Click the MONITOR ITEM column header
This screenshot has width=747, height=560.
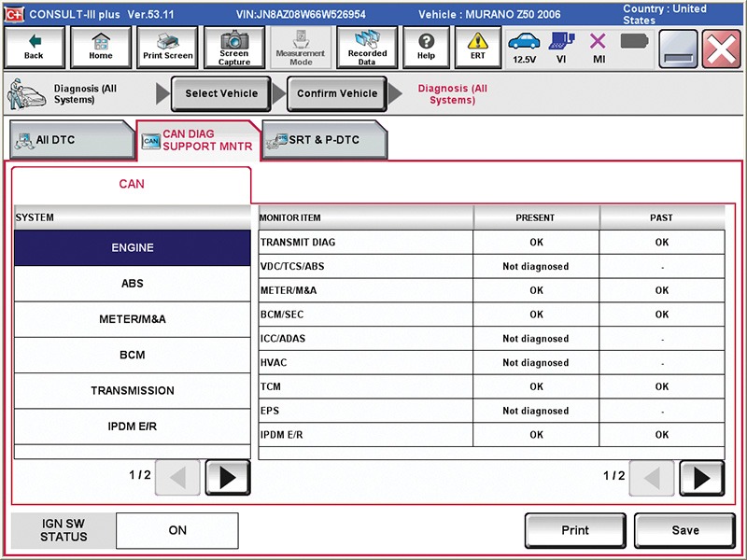(x=365, y=217)
